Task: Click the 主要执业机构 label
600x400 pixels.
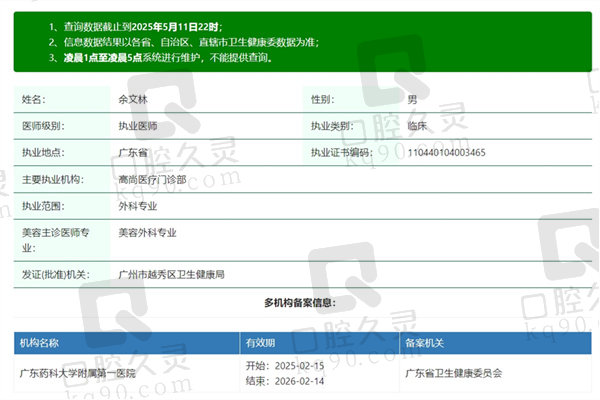Action: [x=53, y=179]
